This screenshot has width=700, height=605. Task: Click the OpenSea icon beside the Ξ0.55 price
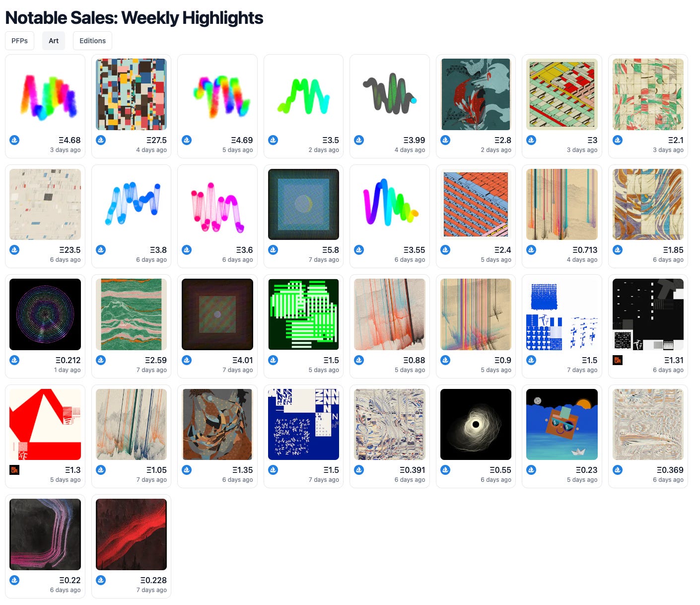(445, 470)
